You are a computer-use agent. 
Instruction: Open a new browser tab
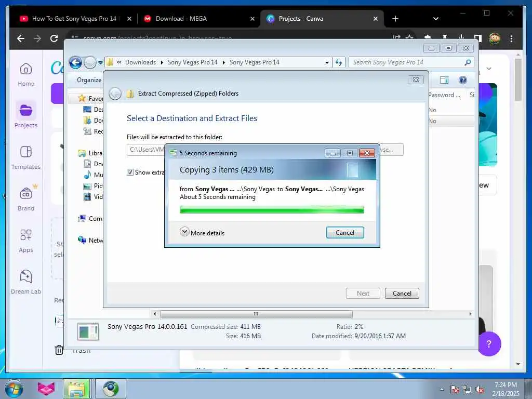395,19
